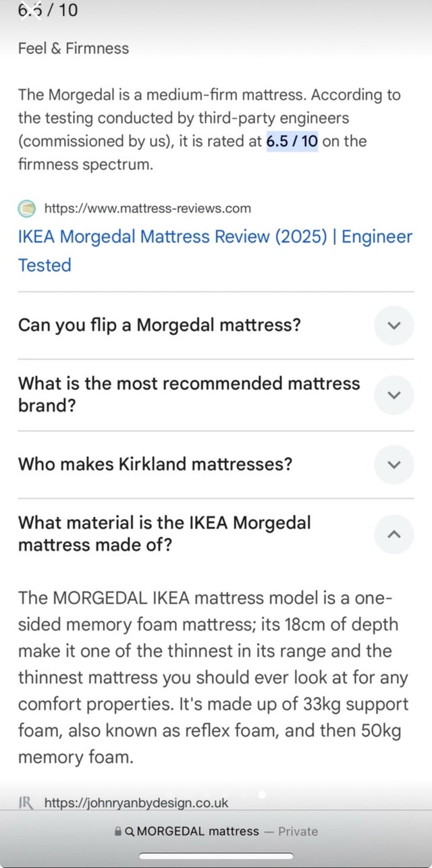
Task: Visit the johnryanbydesign.co.uk source URL
Action: pyautogui.click(x=136, y=802)
